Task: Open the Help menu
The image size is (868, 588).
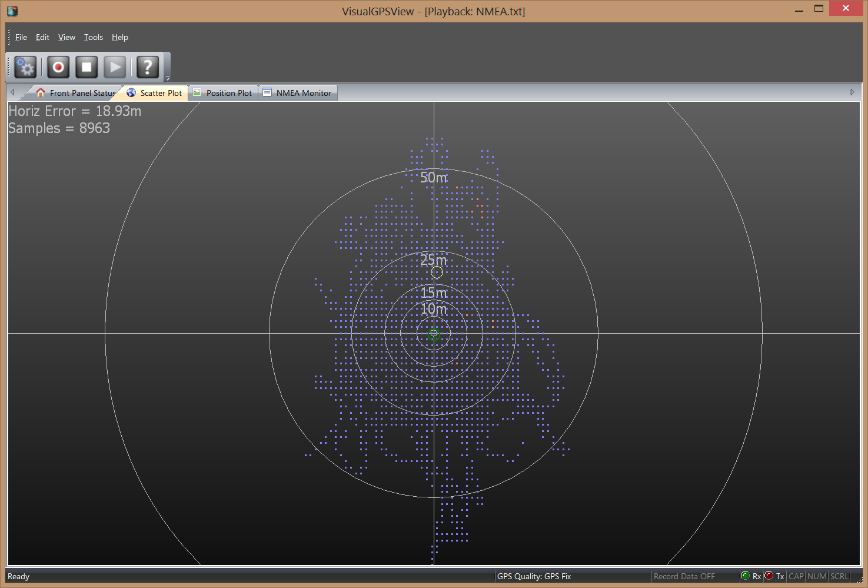Action: [x=120, y=37]
